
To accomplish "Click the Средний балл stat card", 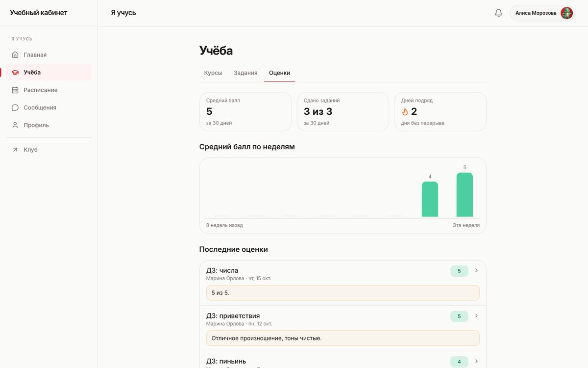I will [245, 112].
